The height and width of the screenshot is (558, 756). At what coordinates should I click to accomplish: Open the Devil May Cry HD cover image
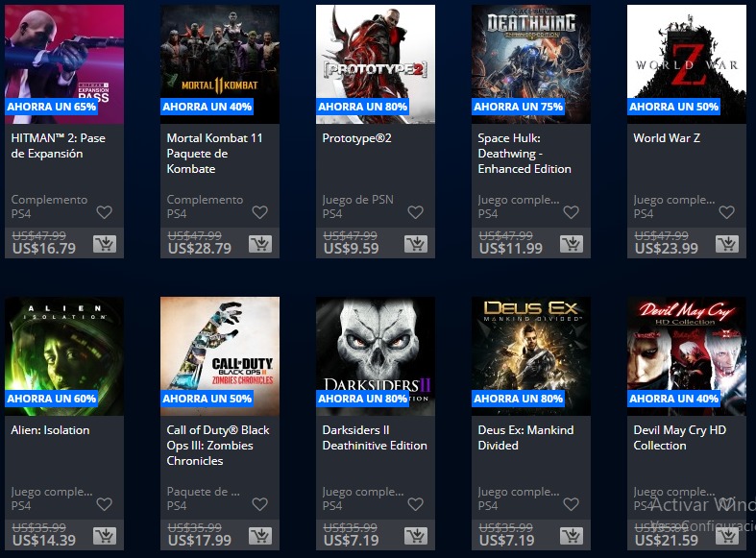[x=687, y=356]
